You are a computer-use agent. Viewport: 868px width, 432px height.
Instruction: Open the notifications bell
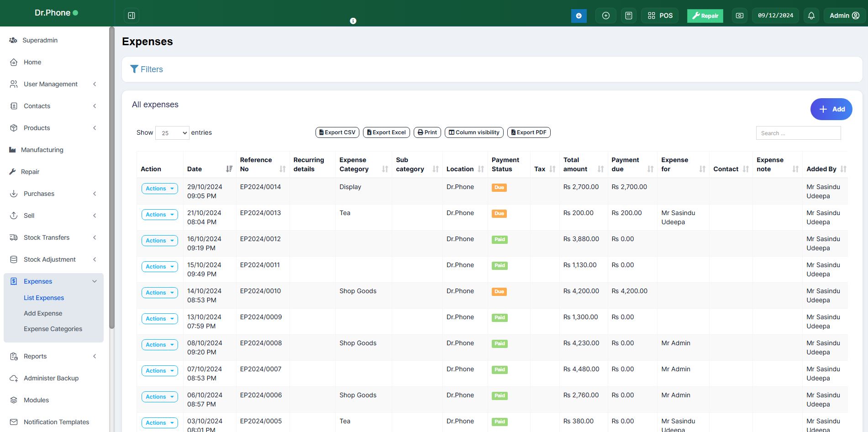tap(811, 16)
